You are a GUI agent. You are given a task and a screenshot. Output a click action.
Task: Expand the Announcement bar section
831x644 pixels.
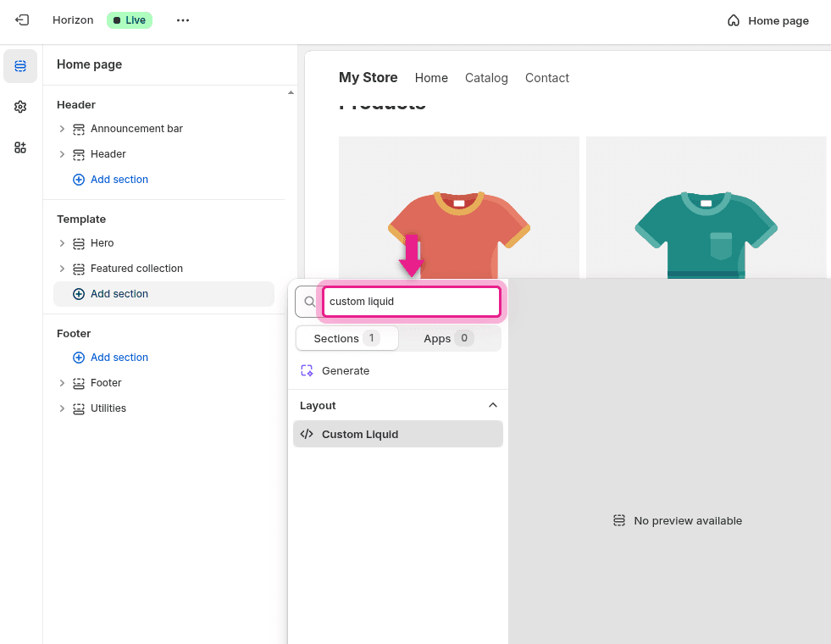click(x=62, y=129)
